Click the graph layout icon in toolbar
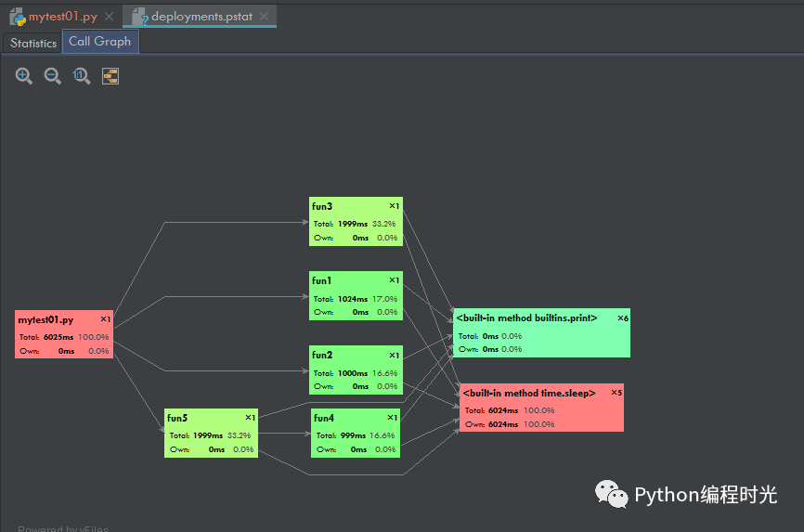The width and height of the screenshot is (804, 532). click(110, 76)
